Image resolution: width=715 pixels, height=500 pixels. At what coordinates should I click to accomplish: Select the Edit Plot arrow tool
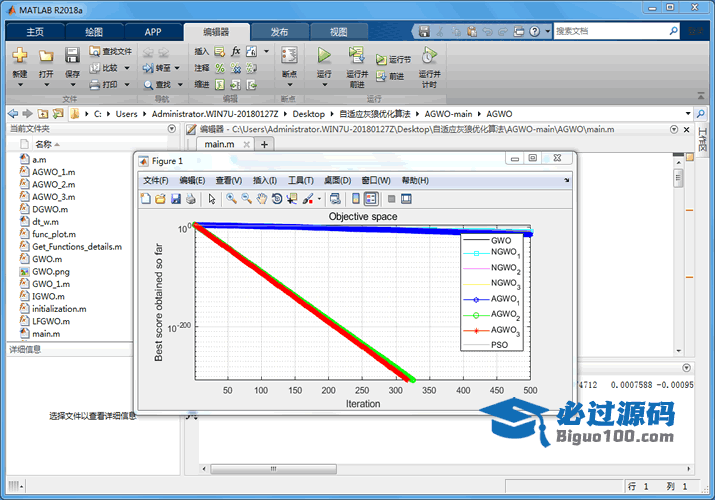tap(212, 199)
